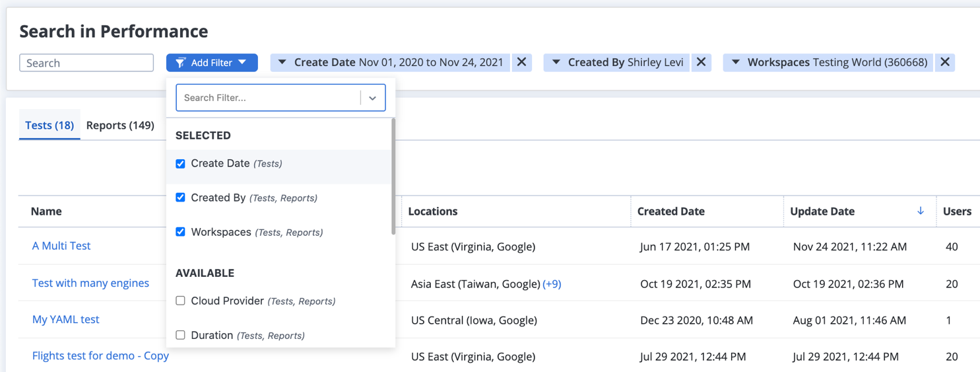Open Flights test for demo - Copy
Viewport: 980px width, 372px height.
click(x=100, y=355)
